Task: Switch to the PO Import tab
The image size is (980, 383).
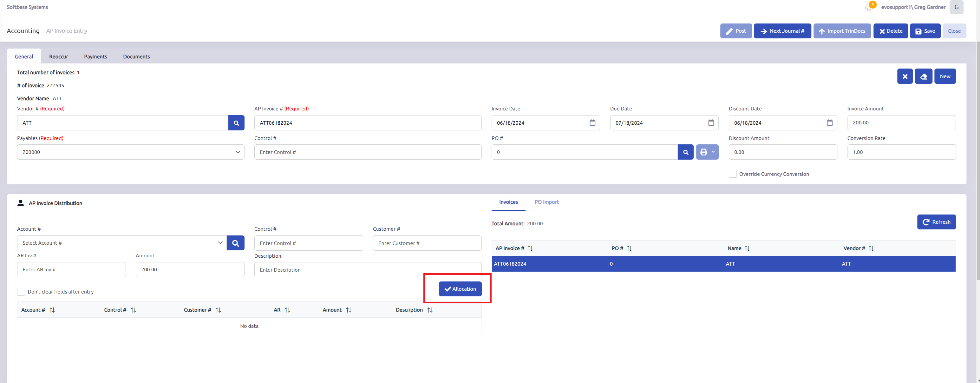Action: pos(546,202)
